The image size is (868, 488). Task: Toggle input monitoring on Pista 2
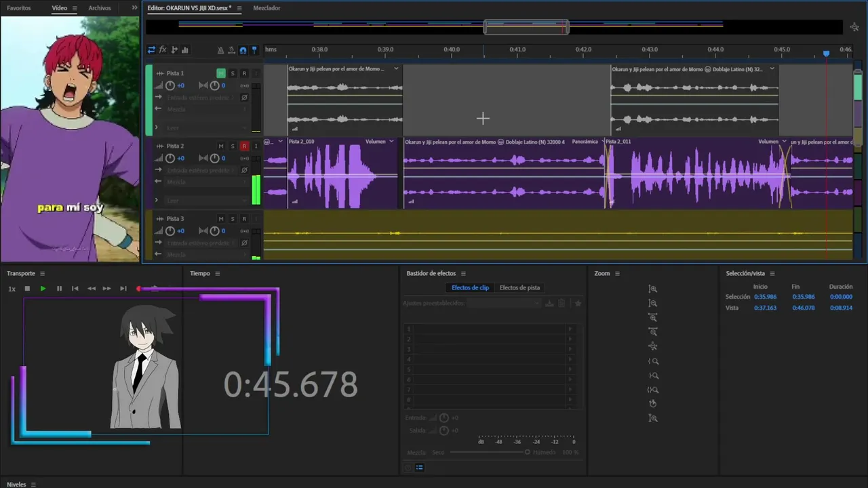click(x=256, y=146)
